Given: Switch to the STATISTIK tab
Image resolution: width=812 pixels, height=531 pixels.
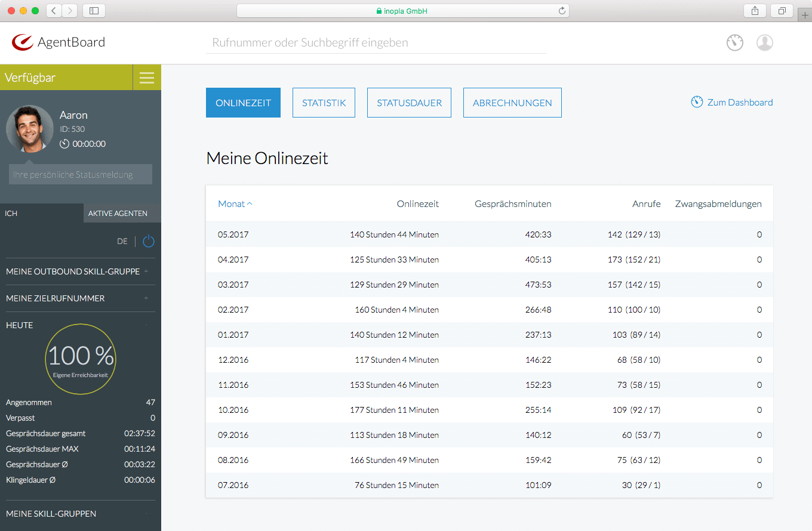Looking at the screenshot, I should (324, 103).
